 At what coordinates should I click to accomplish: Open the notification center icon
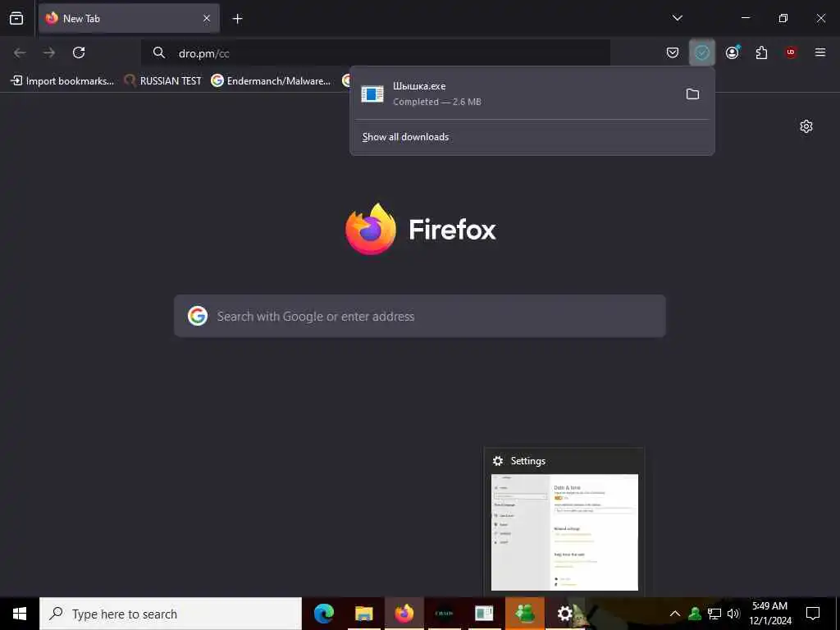(813, 614)
